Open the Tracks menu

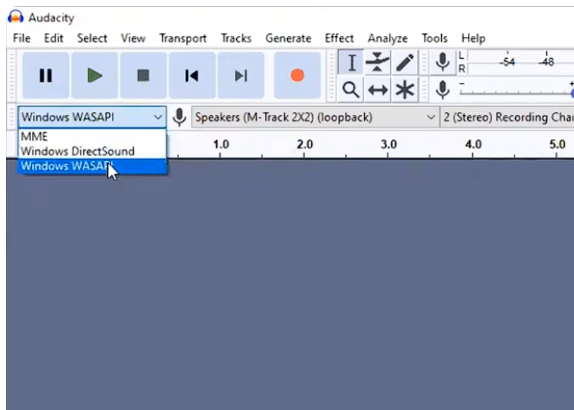236,38
